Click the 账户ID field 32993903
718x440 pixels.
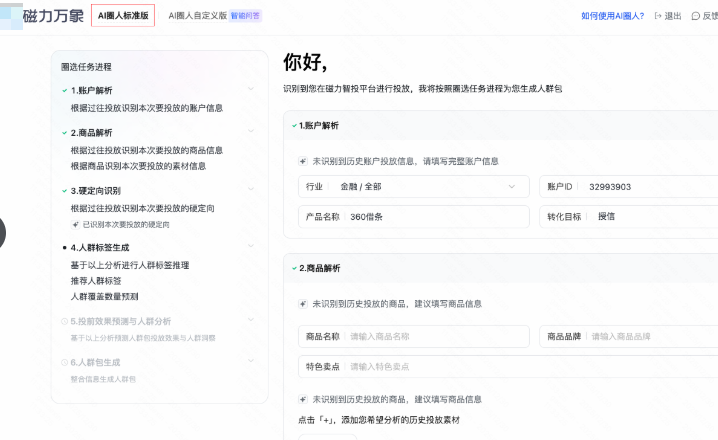[629, 186]
